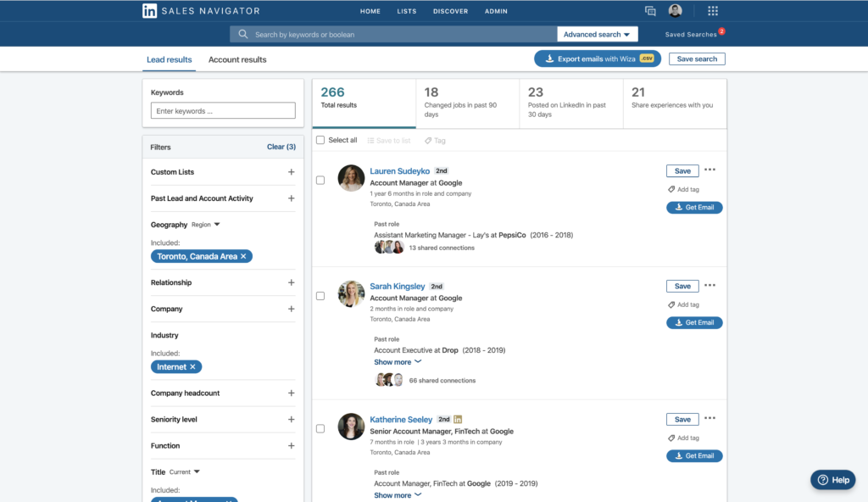
Task: Open the apps grid icon
Action: [713, 11]
